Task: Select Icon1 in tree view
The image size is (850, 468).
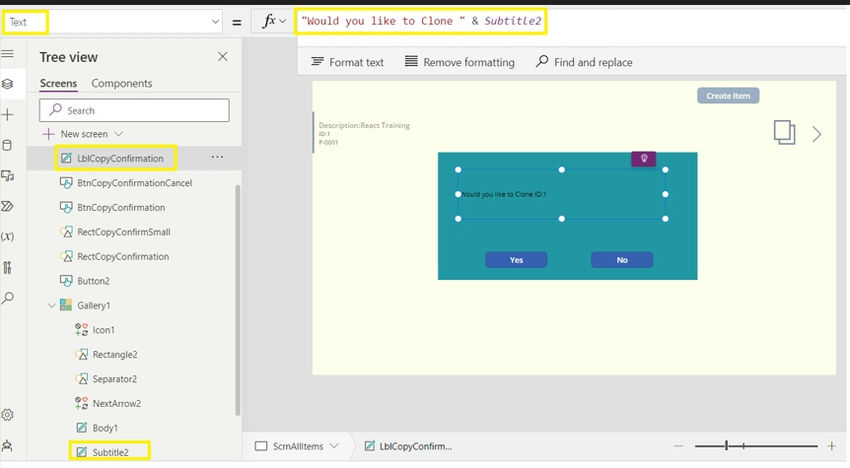Action: (103, 330)
